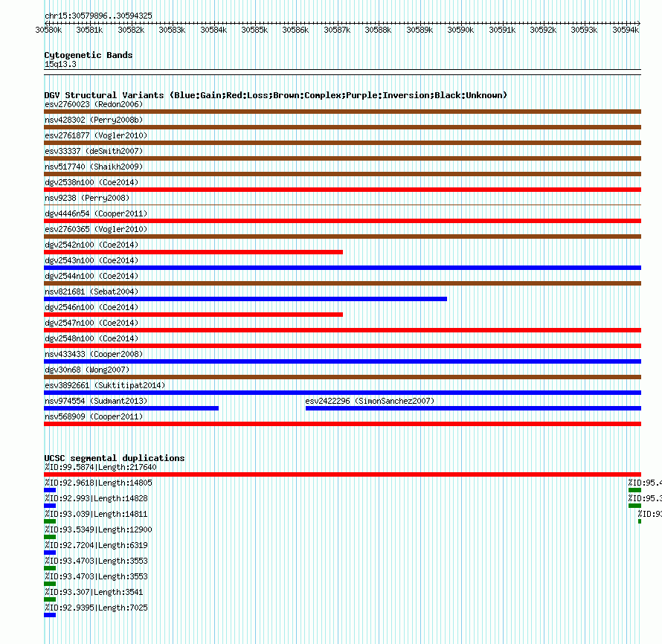This screenshot has width=662, height=644.
Task: Click the esv3892661 (Suktitipat2014) label
Action: point(105,385)
